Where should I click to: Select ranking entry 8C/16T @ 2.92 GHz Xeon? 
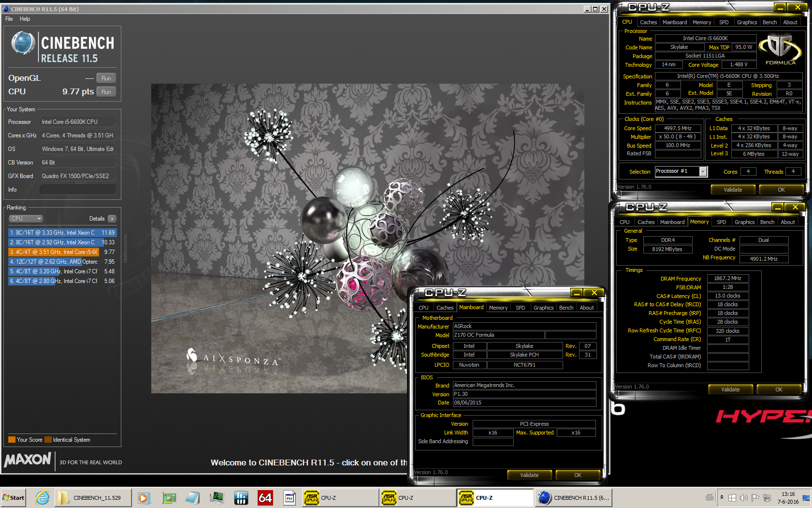(62, 242)
